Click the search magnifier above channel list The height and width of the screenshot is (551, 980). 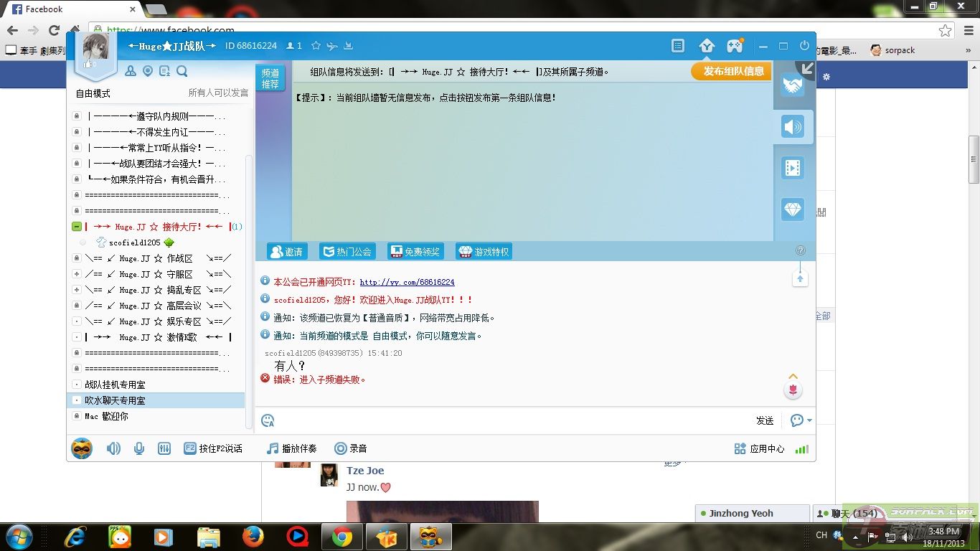[x=181, y=71]
